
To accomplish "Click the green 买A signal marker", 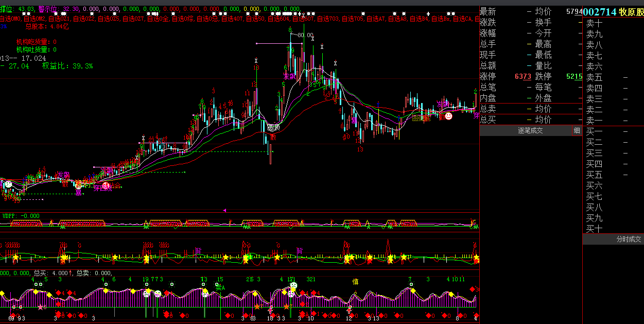I will click(220, 288).
